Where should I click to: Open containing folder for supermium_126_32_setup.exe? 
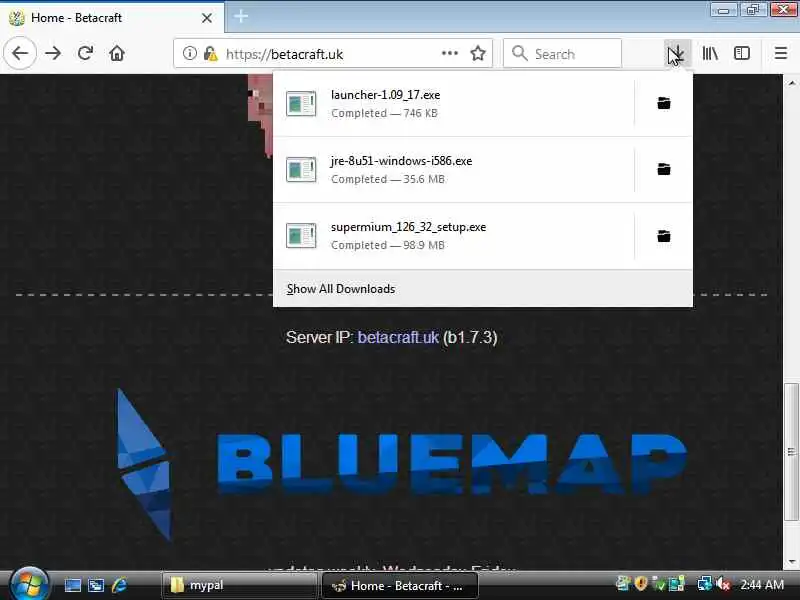pos(664,236)
